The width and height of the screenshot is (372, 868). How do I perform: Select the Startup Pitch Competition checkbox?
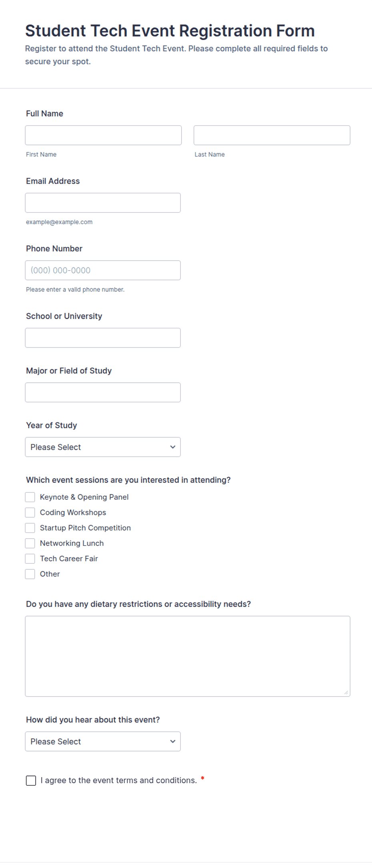pos(30,528)
